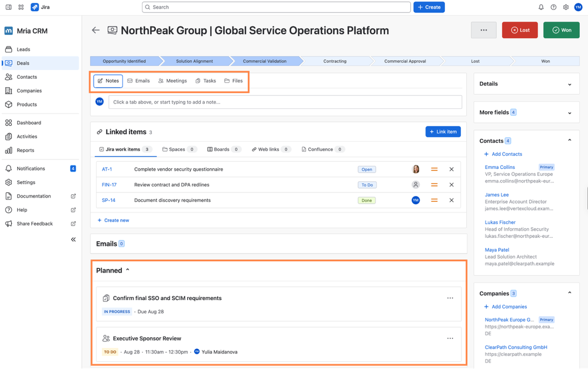Set stage to Solution Alignment
The width and height of the screenshot is (588, 369).
pyautogui.click(x=194, y=61)
